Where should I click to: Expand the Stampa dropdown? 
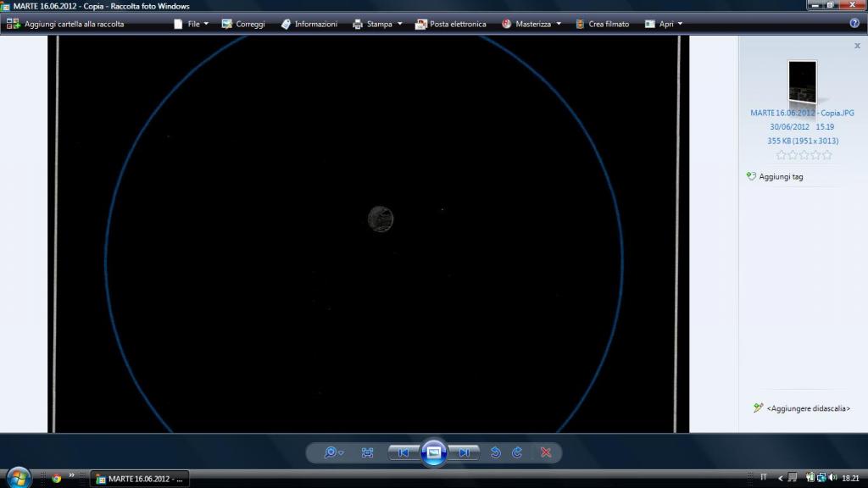(378, 24)
